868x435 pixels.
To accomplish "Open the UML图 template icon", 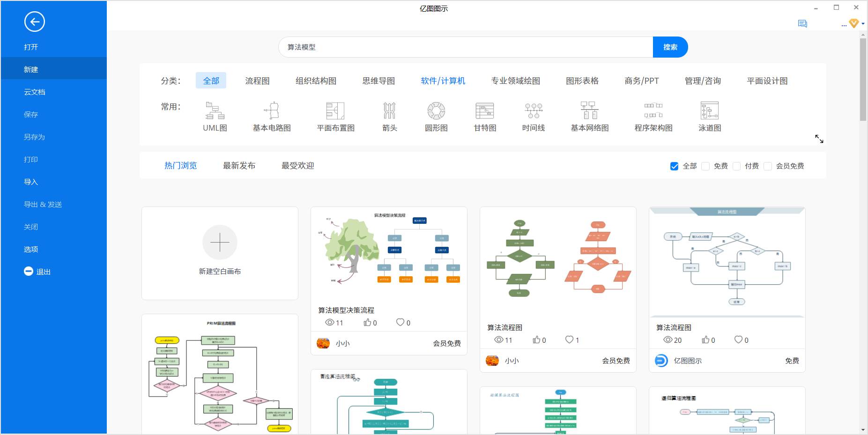I will click(x=215, y=111).
